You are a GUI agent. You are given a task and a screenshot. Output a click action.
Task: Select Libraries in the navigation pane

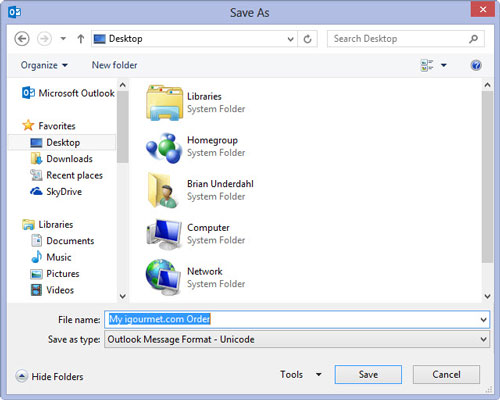(x=48, y=224)
